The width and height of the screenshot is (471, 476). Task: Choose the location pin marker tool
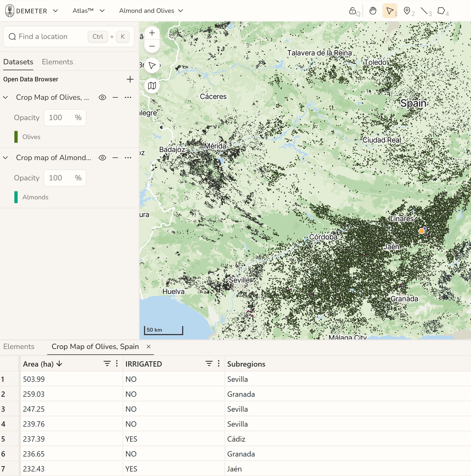click(407, 11)
